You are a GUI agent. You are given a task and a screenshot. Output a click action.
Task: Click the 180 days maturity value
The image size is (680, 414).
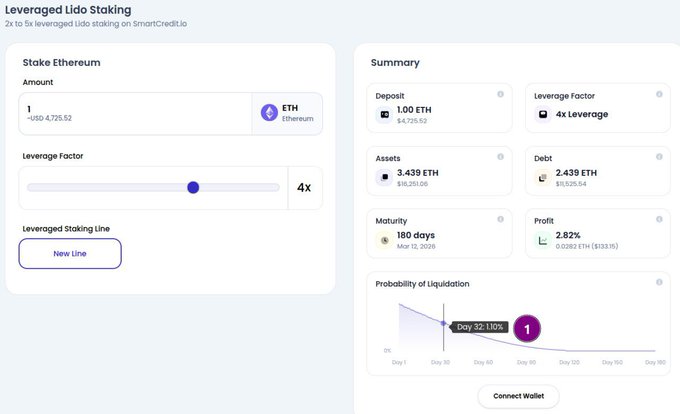click(x=415, y=235)
